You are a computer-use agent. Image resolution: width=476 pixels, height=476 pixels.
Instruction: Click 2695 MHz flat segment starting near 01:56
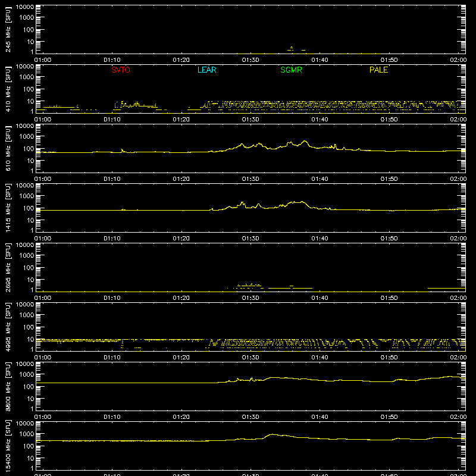pyautogui.click(x=446, y=288)
